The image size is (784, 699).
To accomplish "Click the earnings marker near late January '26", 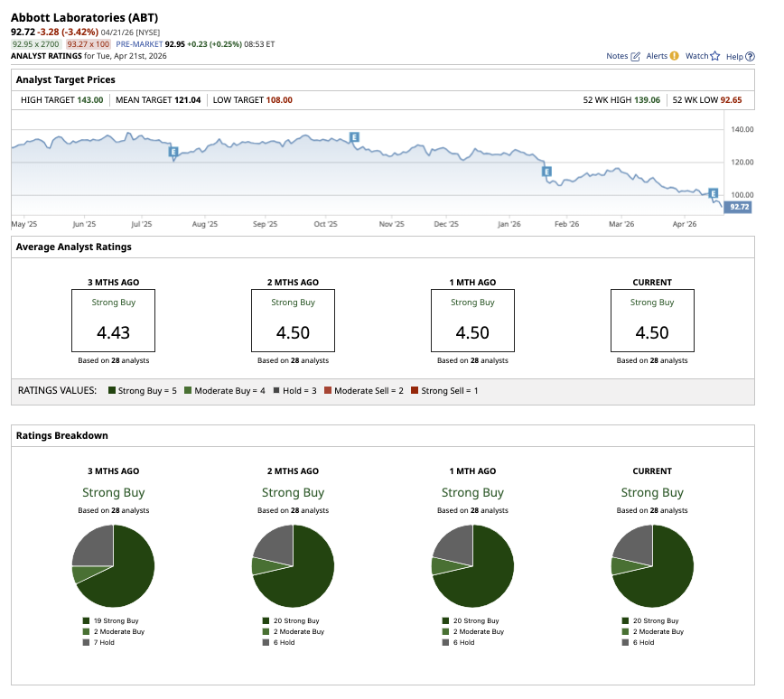I will pyautogui.click(x=546, y=171).
